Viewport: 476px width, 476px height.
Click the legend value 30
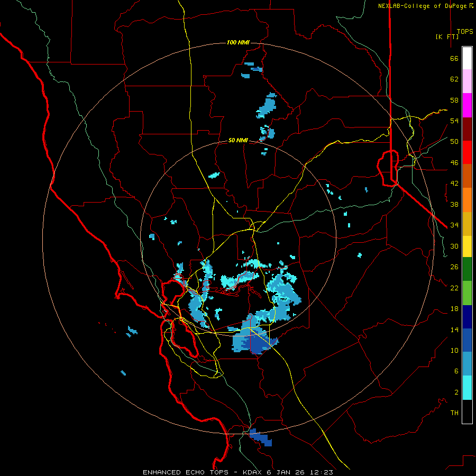(x=454, y=246)
